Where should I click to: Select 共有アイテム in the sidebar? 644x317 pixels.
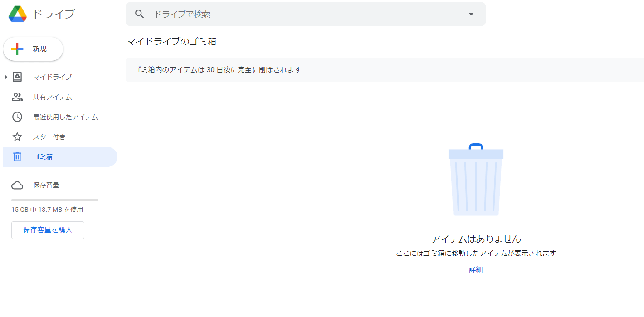click(53, 97)
